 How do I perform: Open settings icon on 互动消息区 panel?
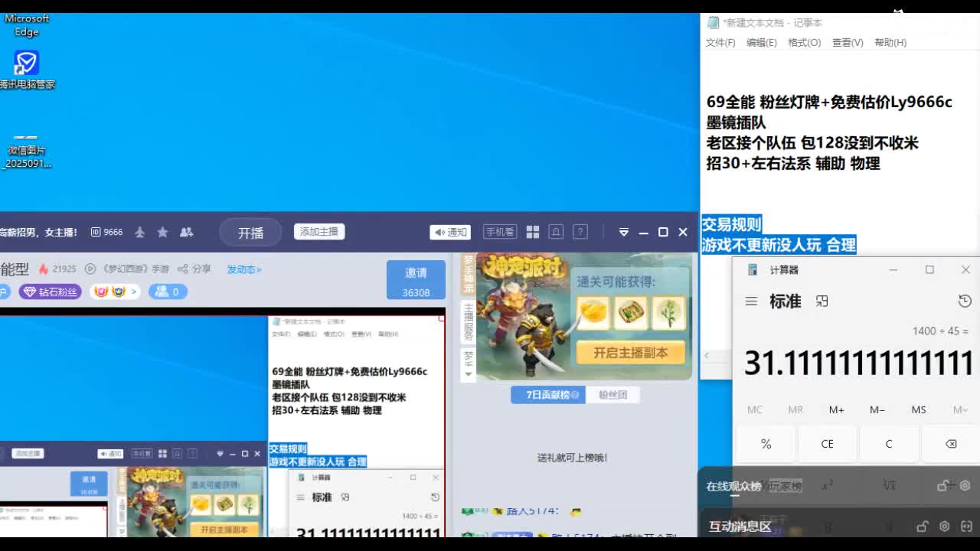[944, 527]
